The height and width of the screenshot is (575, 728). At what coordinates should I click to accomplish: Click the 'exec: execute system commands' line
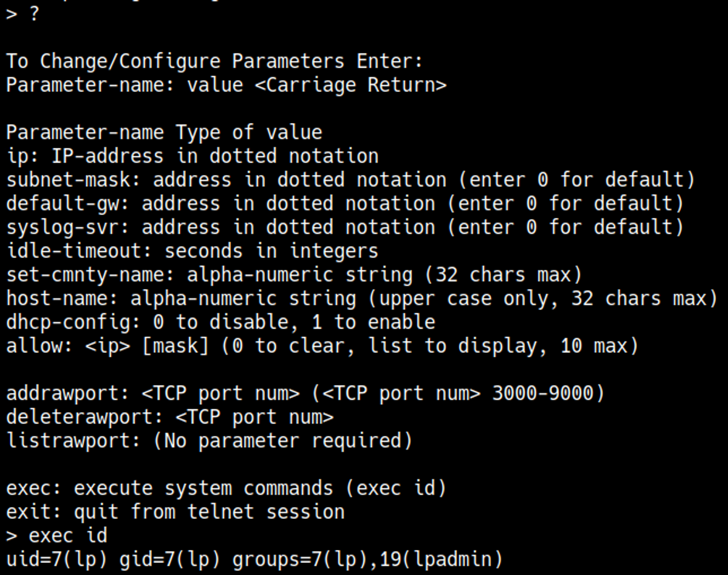point(226,488)
